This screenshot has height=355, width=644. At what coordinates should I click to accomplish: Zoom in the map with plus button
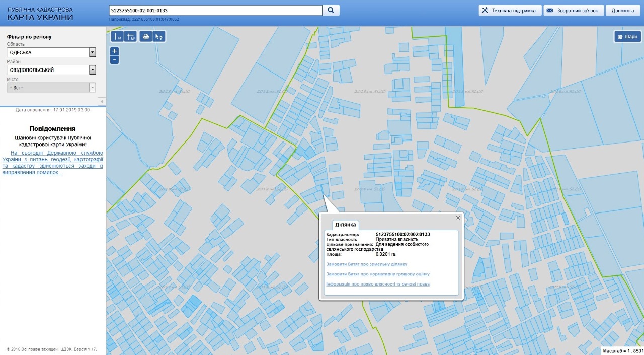(x=115, y=51)
